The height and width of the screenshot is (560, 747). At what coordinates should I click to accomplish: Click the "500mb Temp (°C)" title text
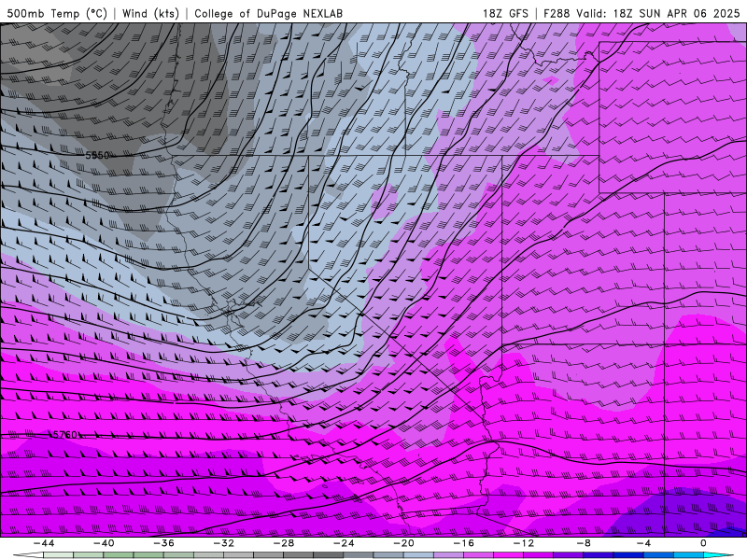[57, 14]
